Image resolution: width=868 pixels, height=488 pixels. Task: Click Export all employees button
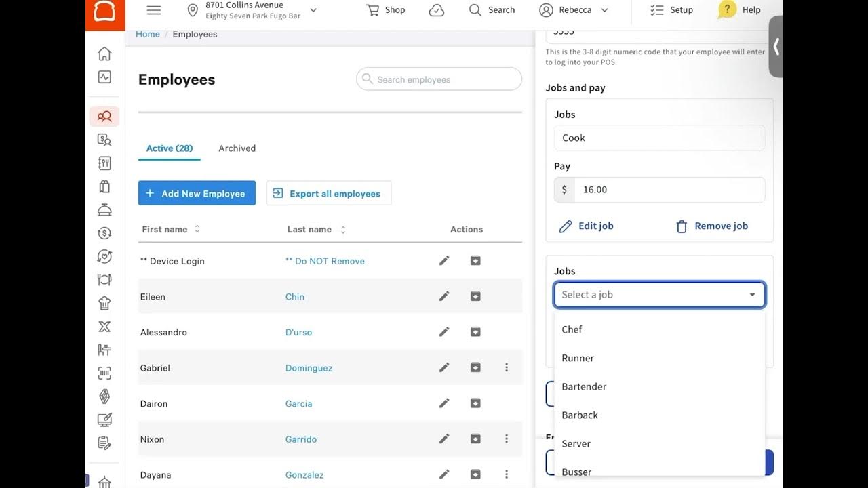(x=329, y=193)
